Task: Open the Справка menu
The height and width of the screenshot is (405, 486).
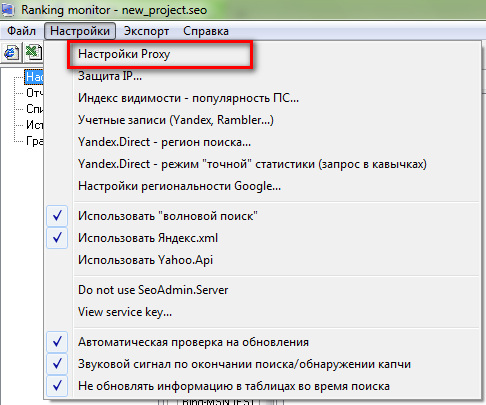Action: click(x=206, y=31)
